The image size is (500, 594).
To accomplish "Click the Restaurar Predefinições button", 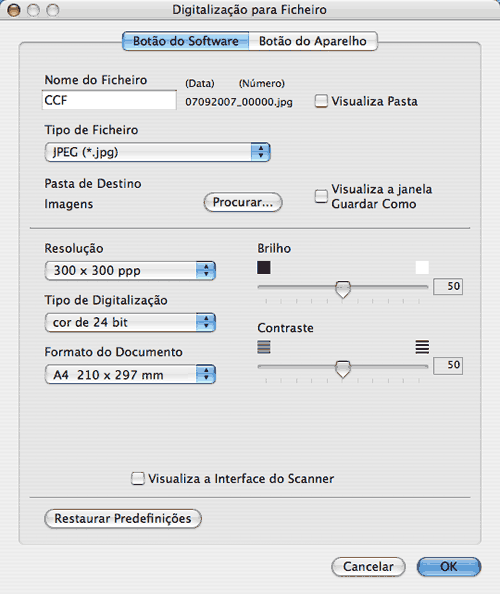I will [x=123, y=518].
